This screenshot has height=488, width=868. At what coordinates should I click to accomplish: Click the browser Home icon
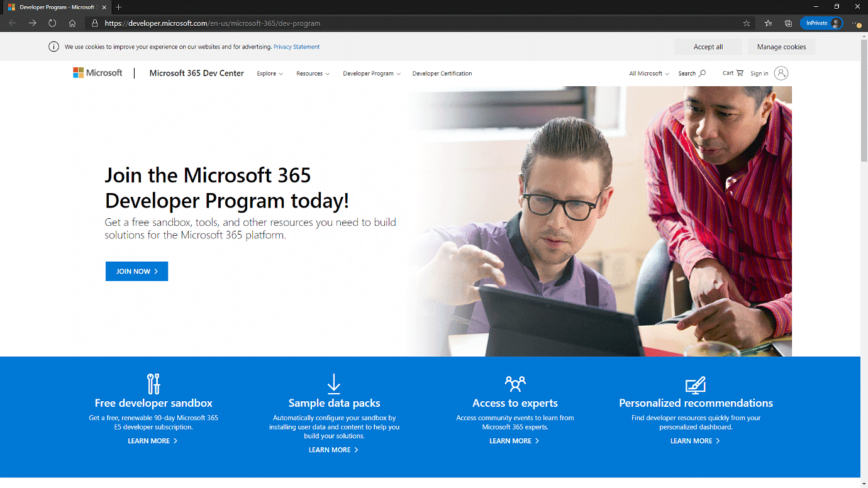72,23
